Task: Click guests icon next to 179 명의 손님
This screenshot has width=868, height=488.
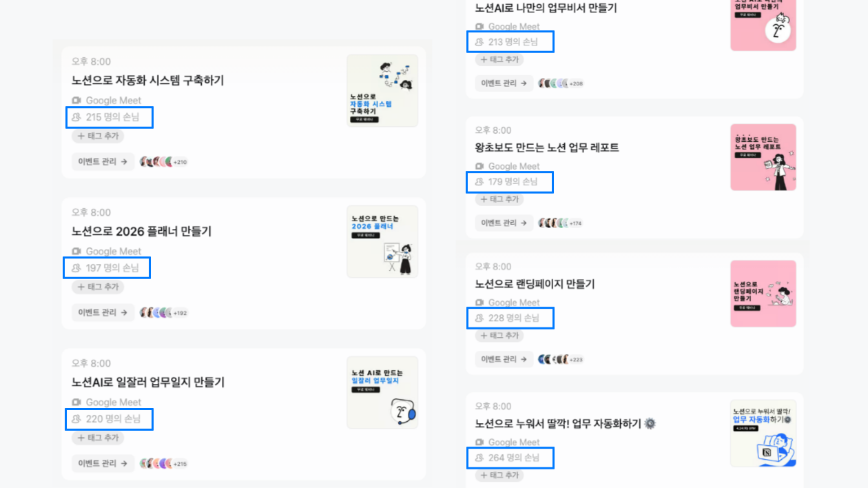Action: point(479,182)
